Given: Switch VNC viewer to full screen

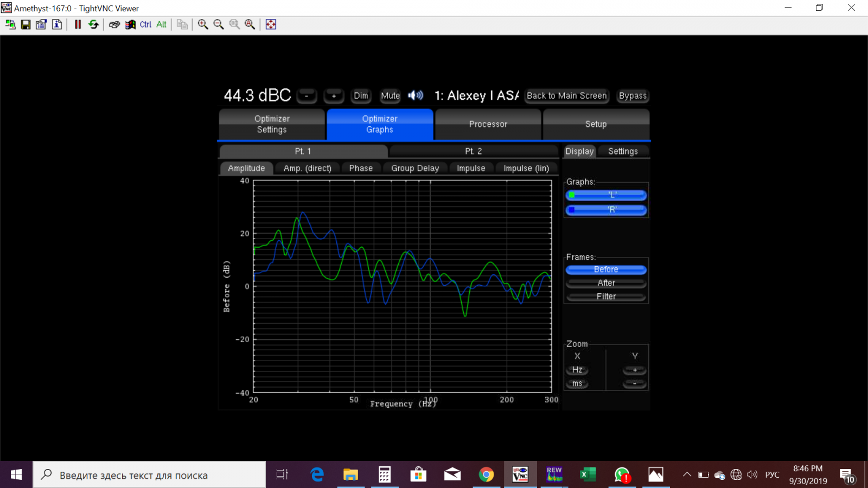Looking at the screenshot, I should point(271,24).
